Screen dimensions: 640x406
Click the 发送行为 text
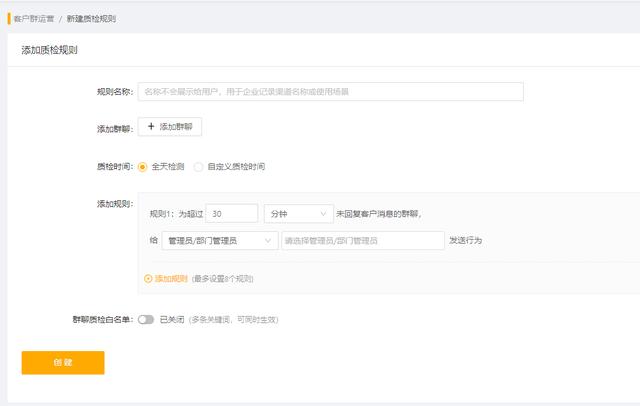click(465, 240)
